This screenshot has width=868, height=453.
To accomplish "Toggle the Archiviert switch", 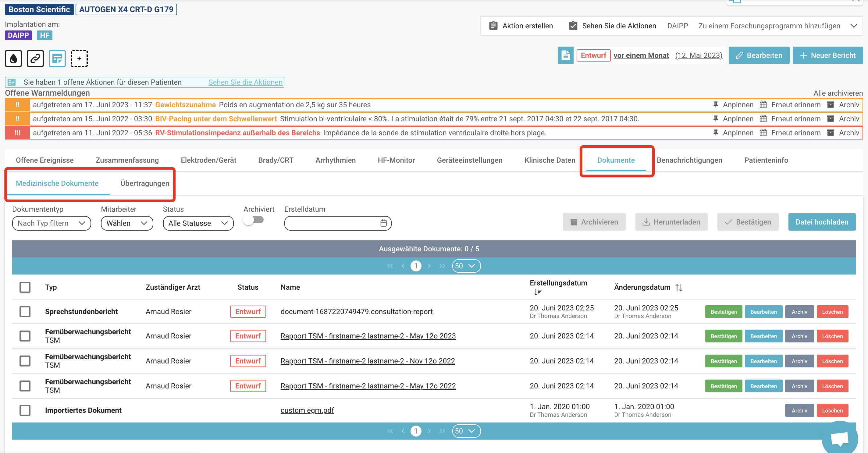I will coord(254,220).
